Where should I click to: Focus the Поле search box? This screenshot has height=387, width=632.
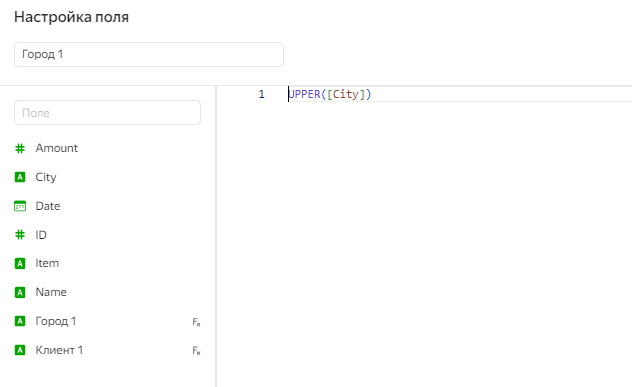(x=107, y=113)
